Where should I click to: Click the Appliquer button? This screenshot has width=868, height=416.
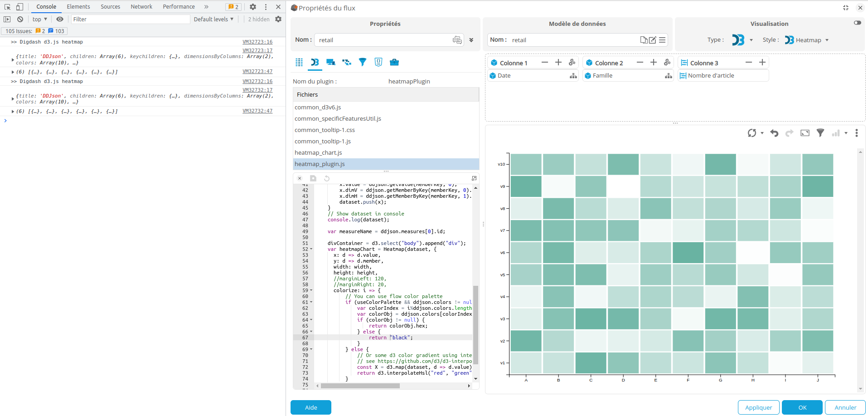[758, 407]
